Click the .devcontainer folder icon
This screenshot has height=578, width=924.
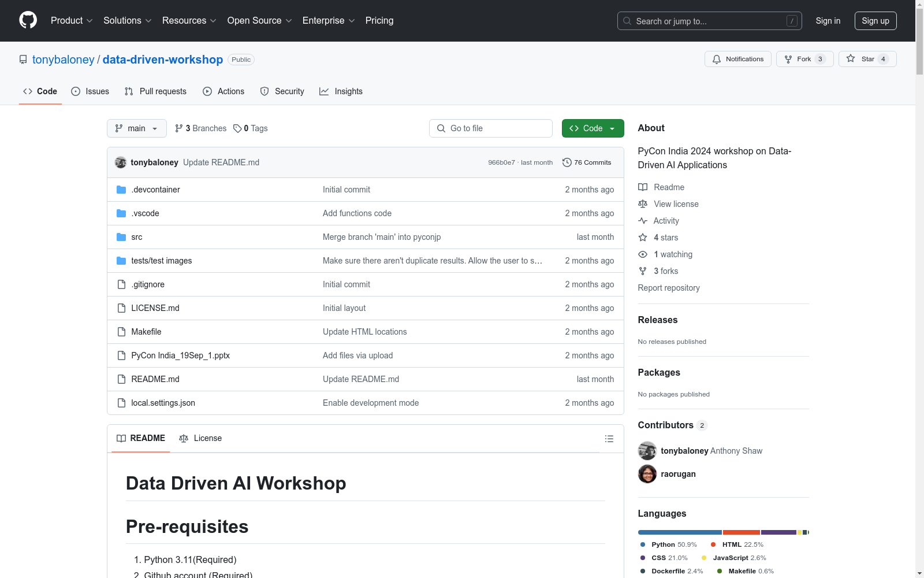(x=121, y=190)
